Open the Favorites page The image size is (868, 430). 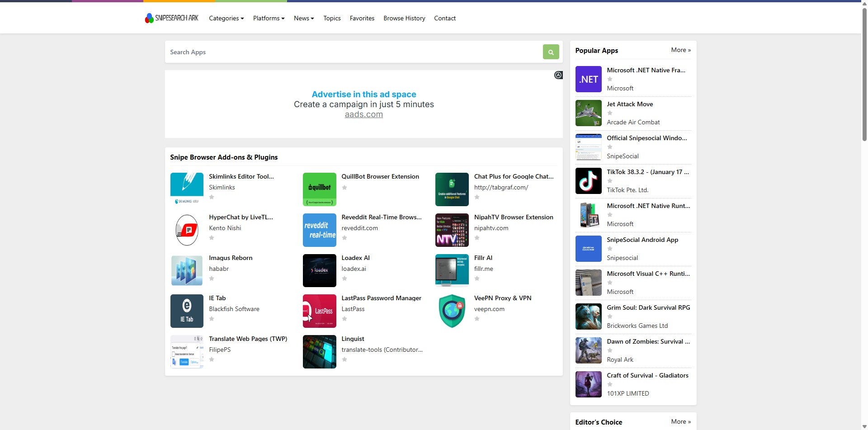click(x=362, y=18)
